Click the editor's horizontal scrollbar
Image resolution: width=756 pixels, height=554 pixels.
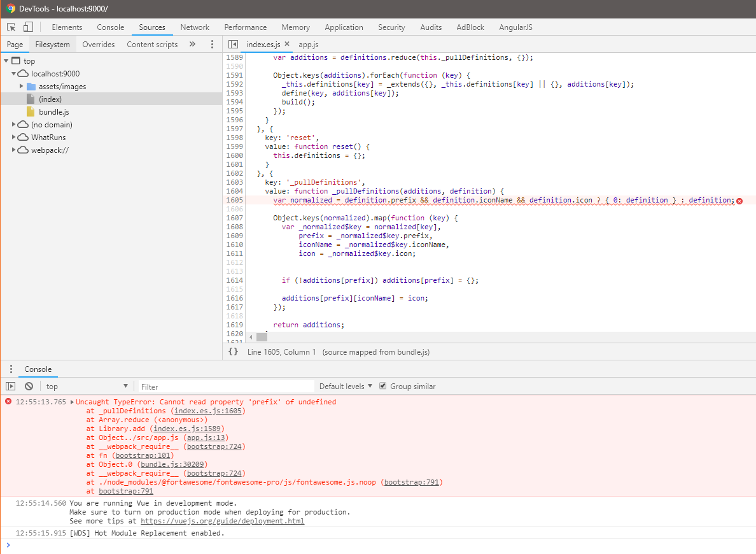pyautogui.click(x=261, y=336)
